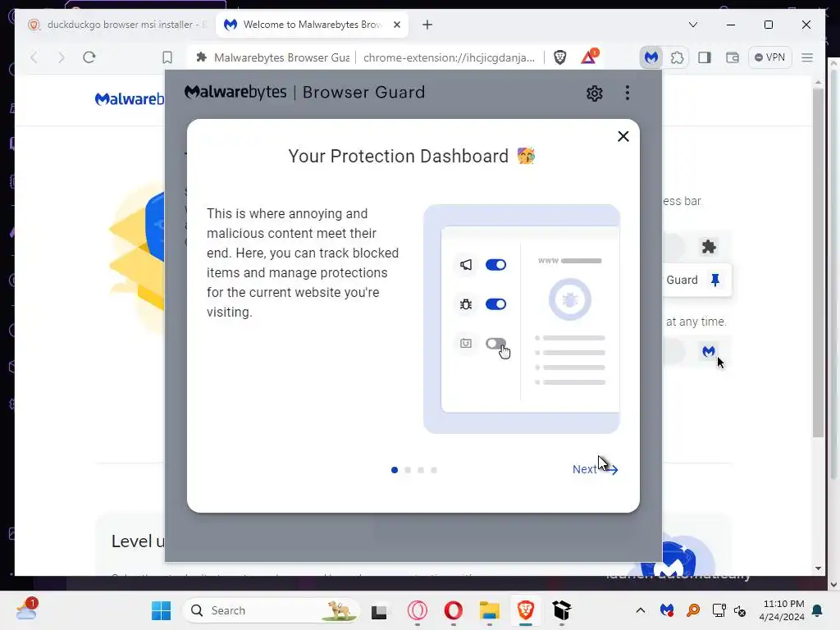The image size is (840, 630).
Task: Select the third pagination dot
Action: 421,470
